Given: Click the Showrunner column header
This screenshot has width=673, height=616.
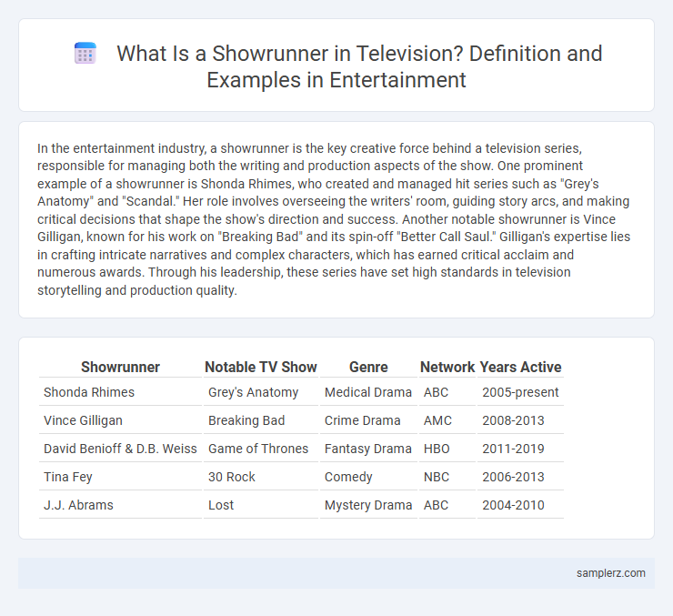Looking at the screenshot, I should (120, 367).
